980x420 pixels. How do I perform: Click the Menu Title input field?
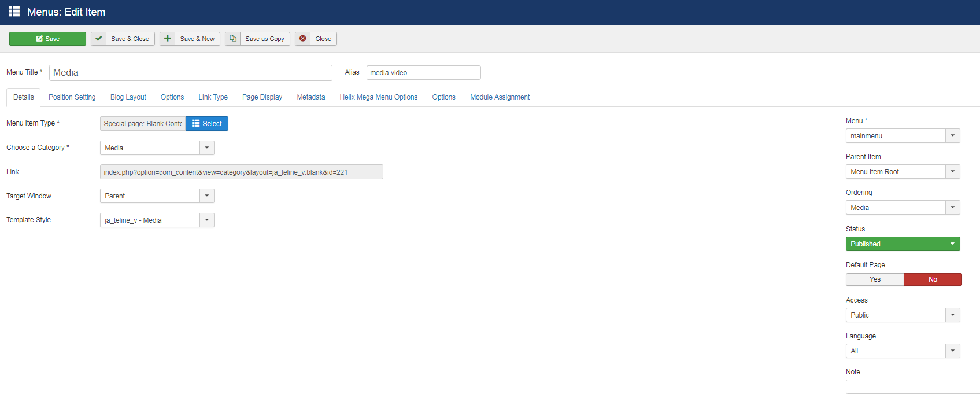(191, 73)
